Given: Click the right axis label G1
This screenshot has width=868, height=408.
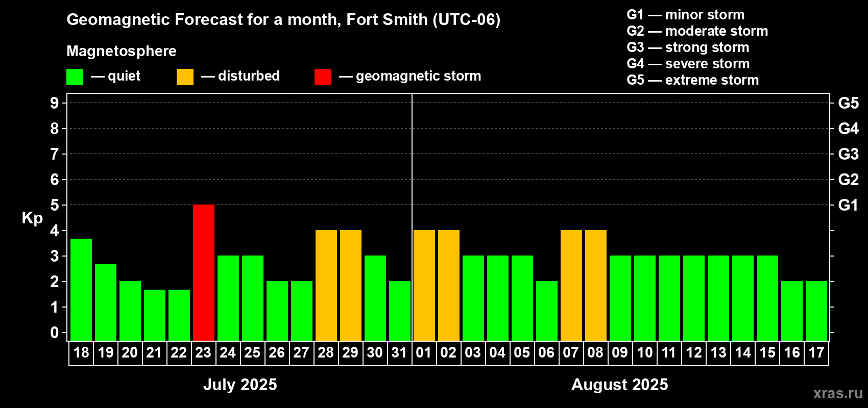Looking at the screenshot, I should (x=849, y=205).
